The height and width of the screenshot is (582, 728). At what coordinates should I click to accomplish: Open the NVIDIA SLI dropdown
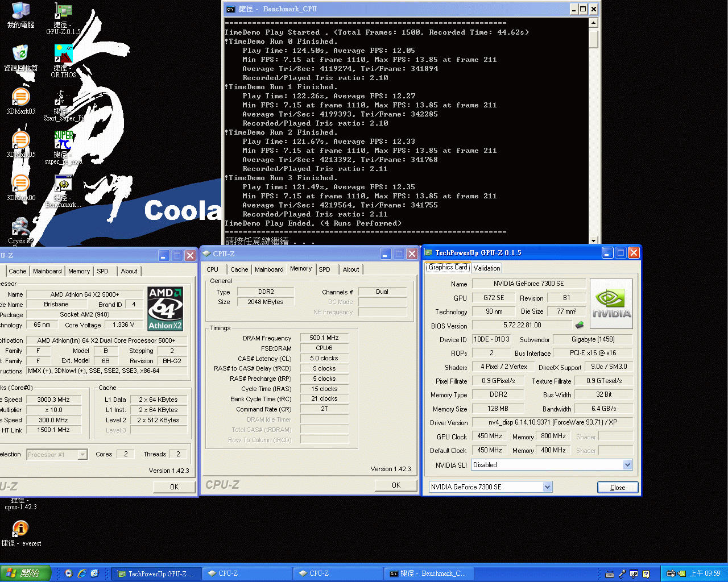(x=627, y=465)
